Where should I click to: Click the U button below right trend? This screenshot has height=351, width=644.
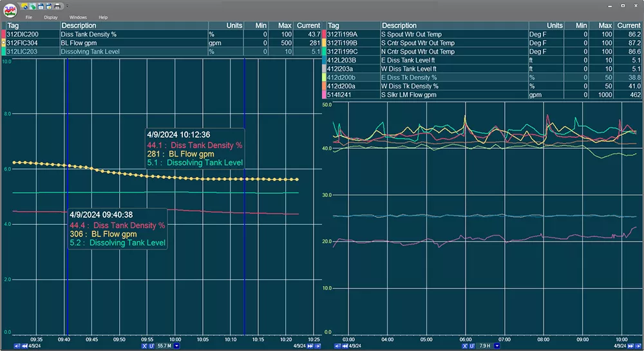[x=472, y=346]
